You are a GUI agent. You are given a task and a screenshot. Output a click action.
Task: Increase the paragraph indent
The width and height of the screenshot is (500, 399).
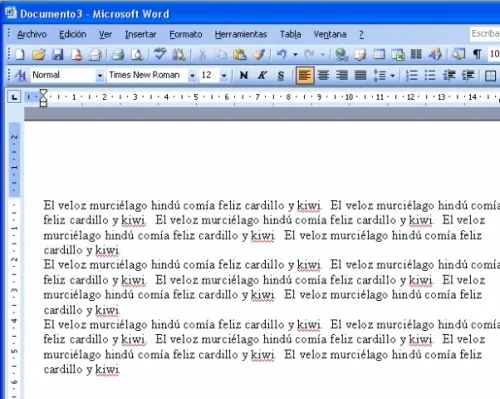[468, 75]
